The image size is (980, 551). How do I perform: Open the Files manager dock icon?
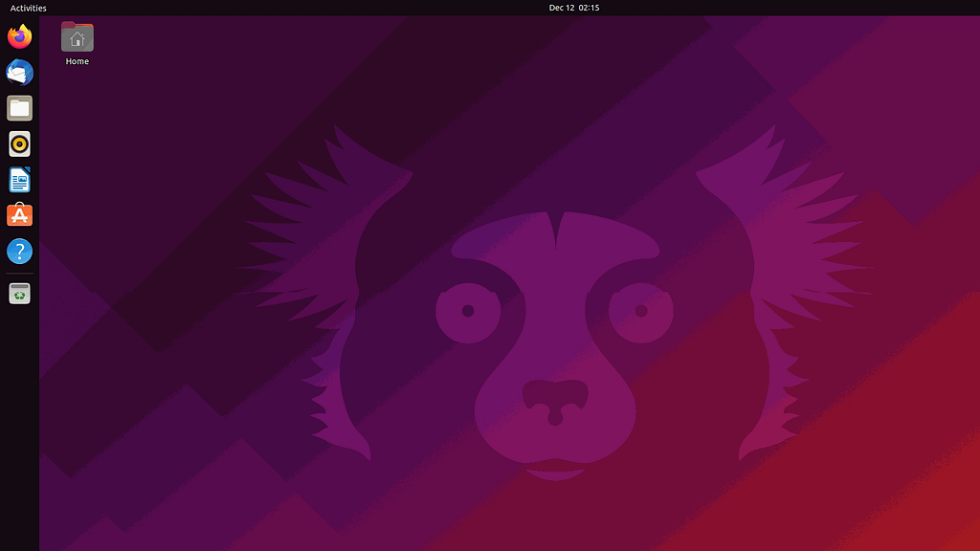tap(19, 108)
